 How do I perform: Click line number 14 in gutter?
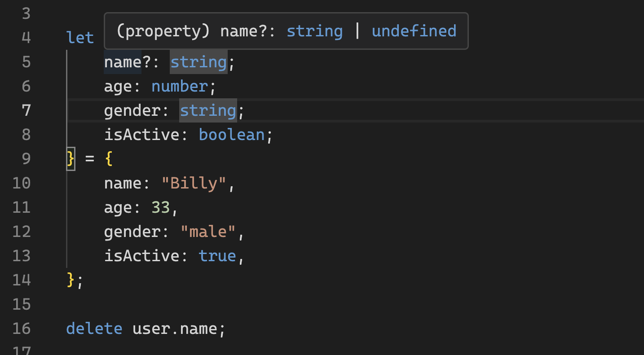click(x=22, y=280)
